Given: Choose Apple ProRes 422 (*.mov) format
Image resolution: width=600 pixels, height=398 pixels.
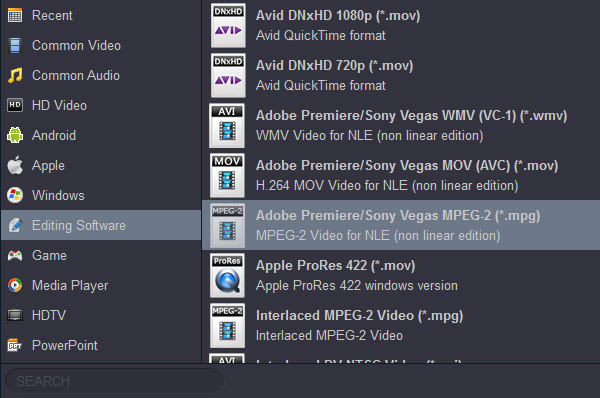Looking at the screenshot, I should coord(401,276).
